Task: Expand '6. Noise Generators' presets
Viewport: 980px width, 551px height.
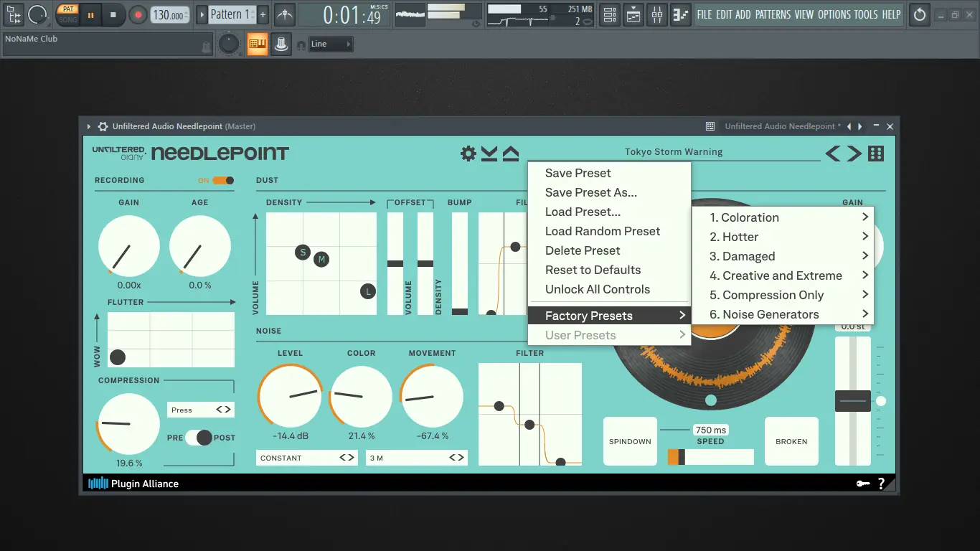Action: (783, 314)
